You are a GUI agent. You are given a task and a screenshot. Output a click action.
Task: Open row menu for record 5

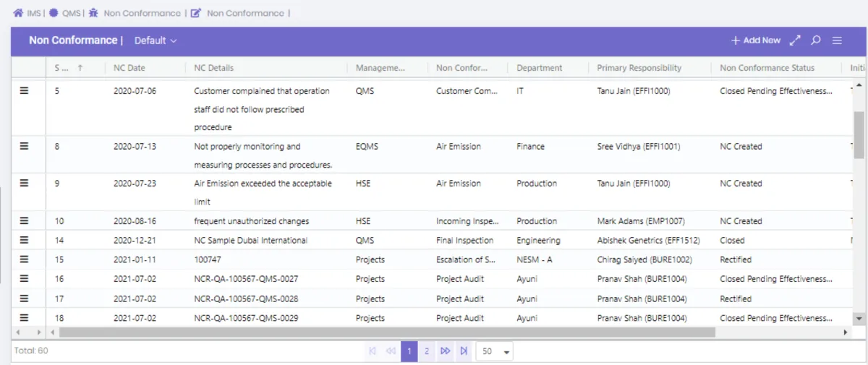(x=24, y=90)
